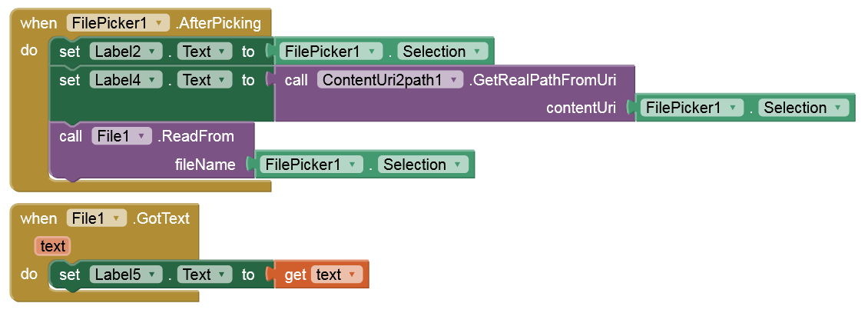868x313 pixels.
Task: Open the Label2 component dropdown
Action: tap(151, 52)
